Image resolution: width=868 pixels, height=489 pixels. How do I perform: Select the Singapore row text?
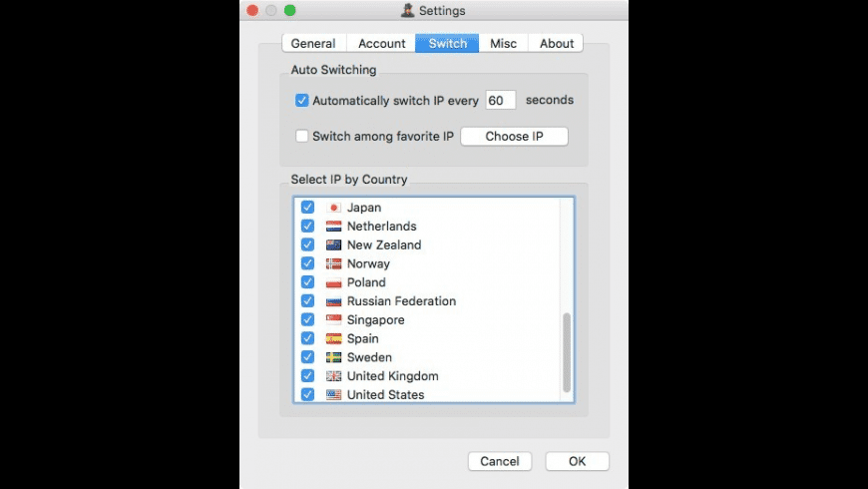coord(375,319)
